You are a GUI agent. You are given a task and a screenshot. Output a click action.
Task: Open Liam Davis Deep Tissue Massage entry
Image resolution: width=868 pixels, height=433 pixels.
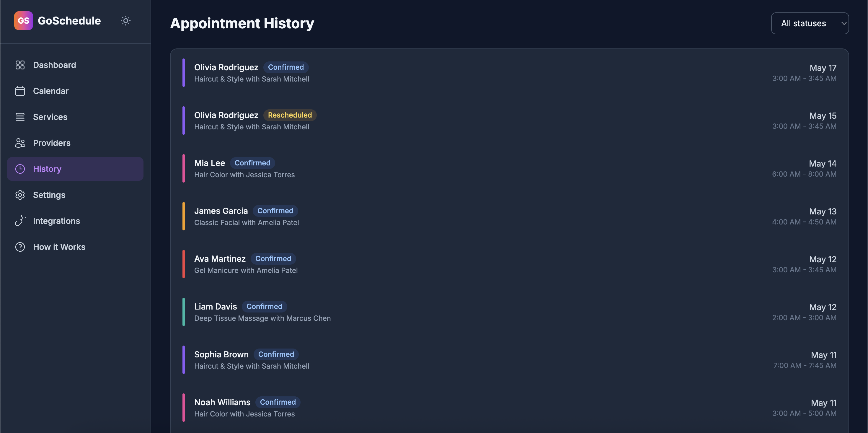(509, 312)
